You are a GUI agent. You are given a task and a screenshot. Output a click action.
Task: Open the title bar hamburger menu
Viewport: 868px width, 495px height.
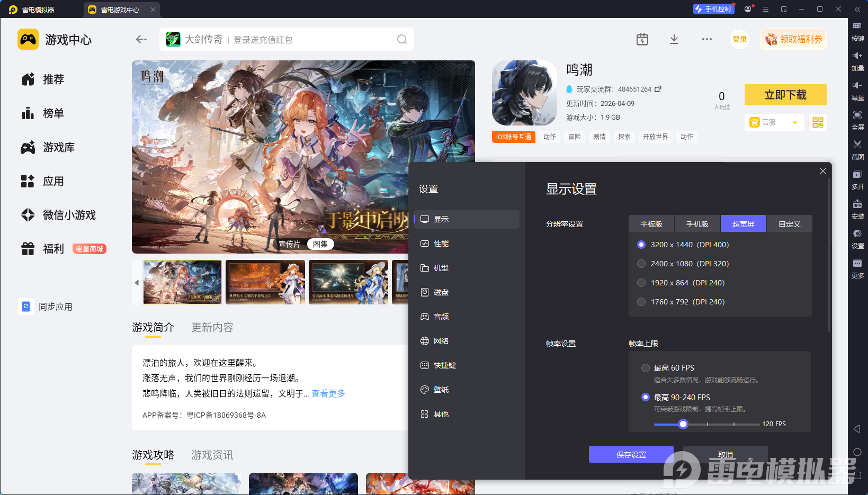click(766, 9)
